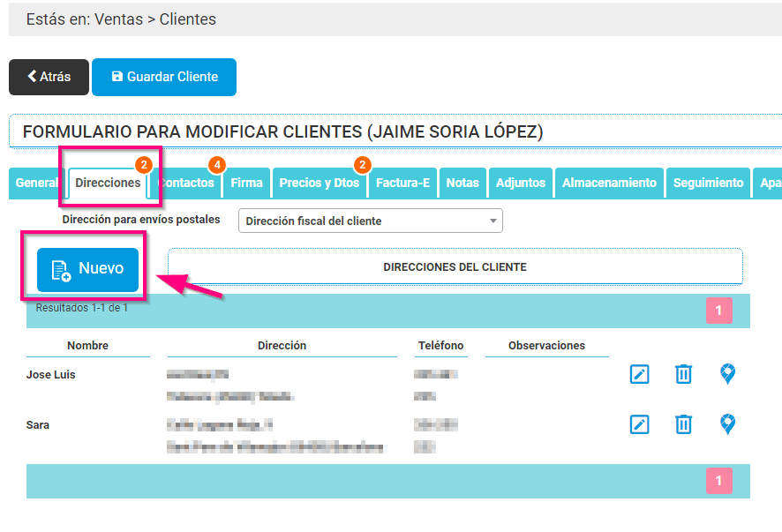Select the Precios y Dtos tab
Image resolution: width=782 pixels, height=532 pixels.
(319, 183)
